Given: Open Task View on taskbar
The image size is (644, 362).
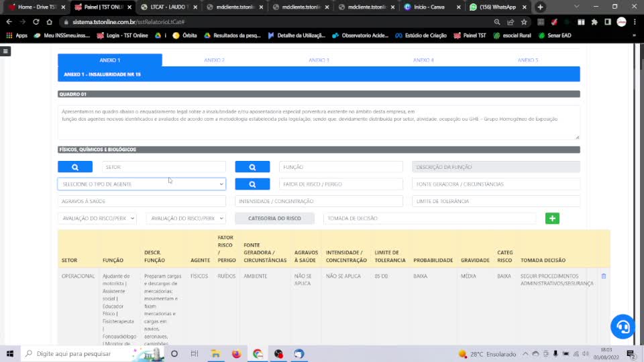Looking at the screenshot, I should [x=195, y=353].
